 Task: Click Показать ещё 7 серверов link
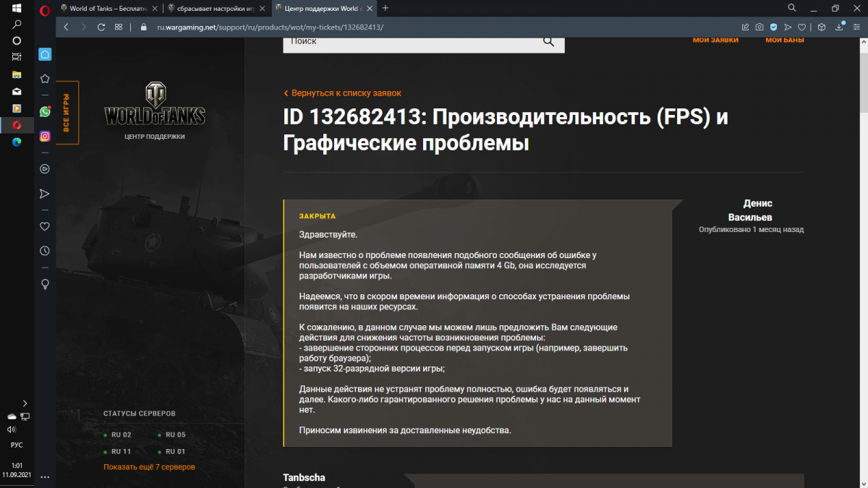(149, 467)
